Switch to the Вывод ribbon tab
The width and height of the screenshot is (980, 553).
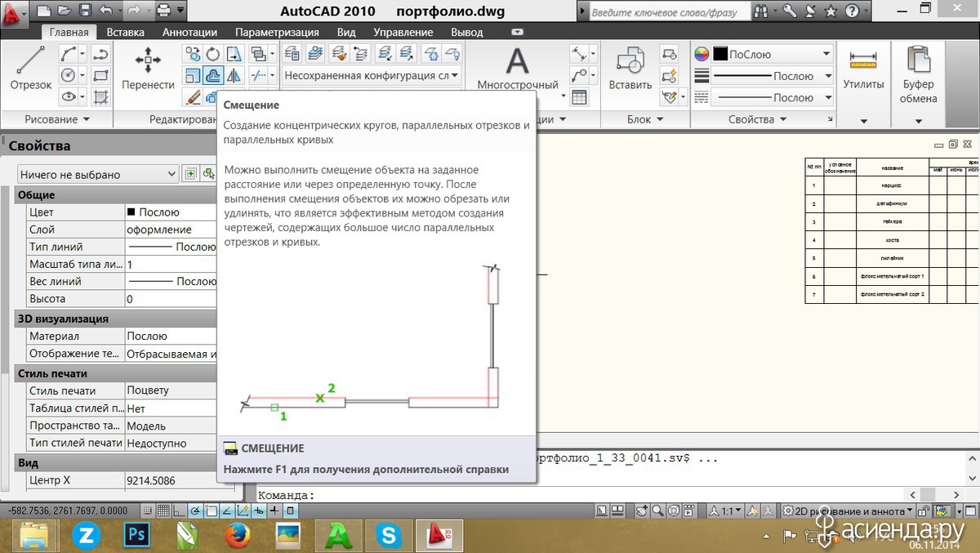[467, 32]
